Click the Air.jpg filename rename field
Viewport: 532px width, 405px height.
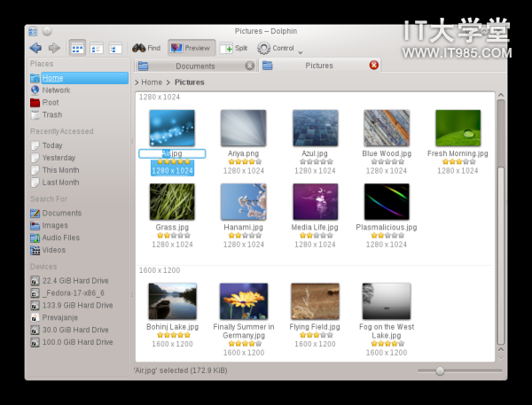pyautogui.click(x=172, y=153)
